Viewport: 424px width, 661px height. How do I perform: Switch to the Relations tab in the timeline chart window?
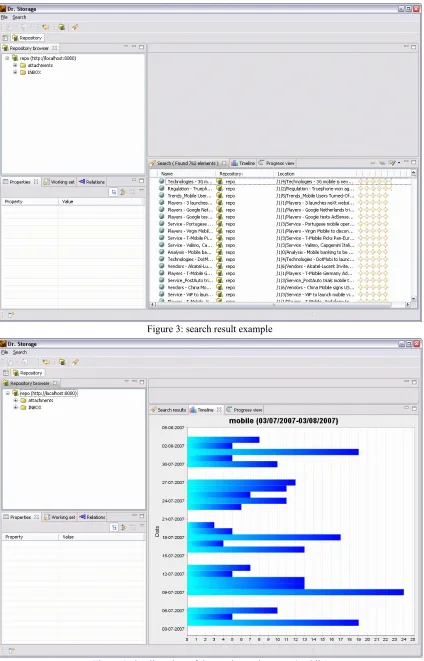click(x=92, y=517)
